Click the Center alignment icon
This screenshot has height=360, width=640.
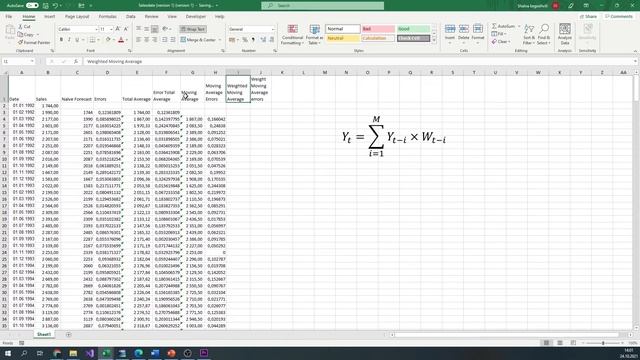point(147,40)
